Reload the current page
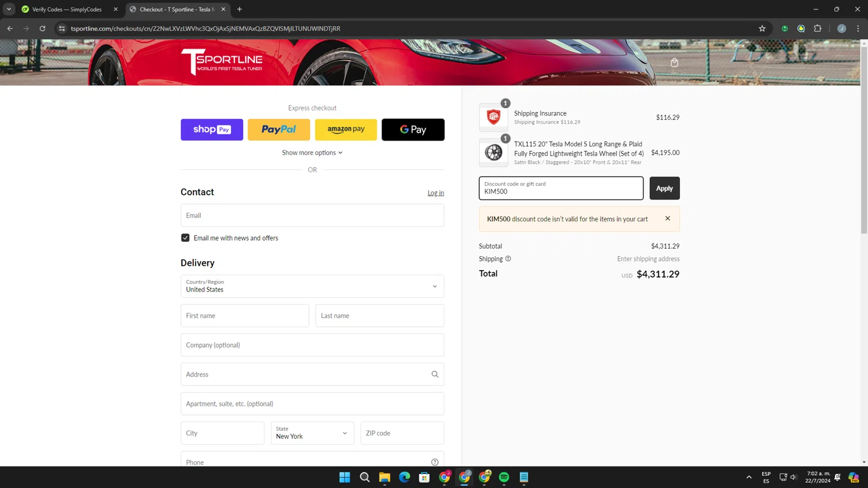 pos(42,28)
